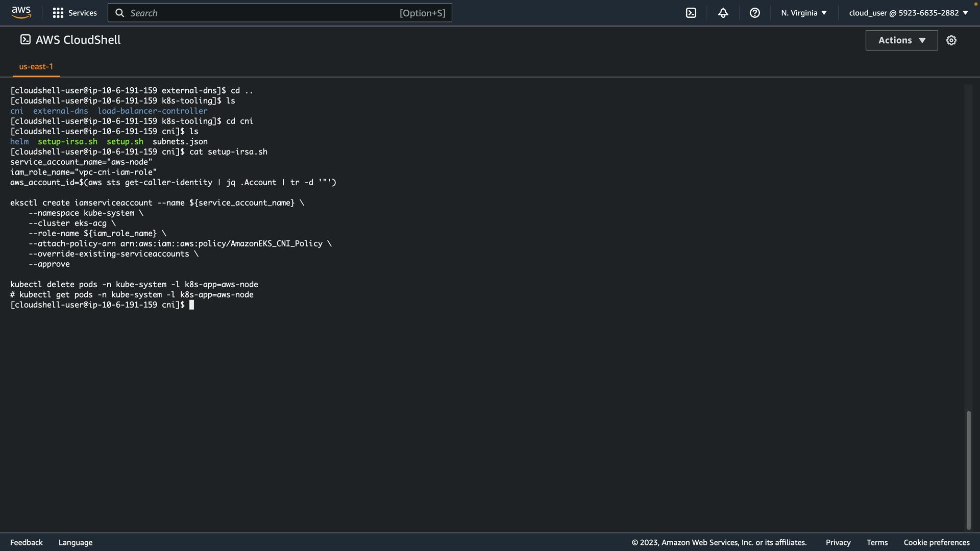Open CloudShell settings gear
Image resolution: width=980 pixels, height=551 pixels.
coord(951,40)
